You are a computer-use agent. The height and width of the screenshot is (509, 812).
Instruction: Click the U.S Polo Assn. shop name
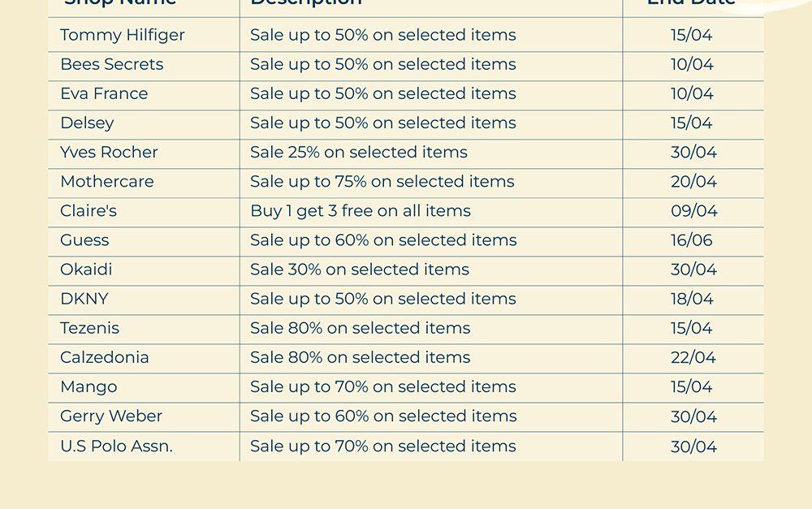point(116,446)
